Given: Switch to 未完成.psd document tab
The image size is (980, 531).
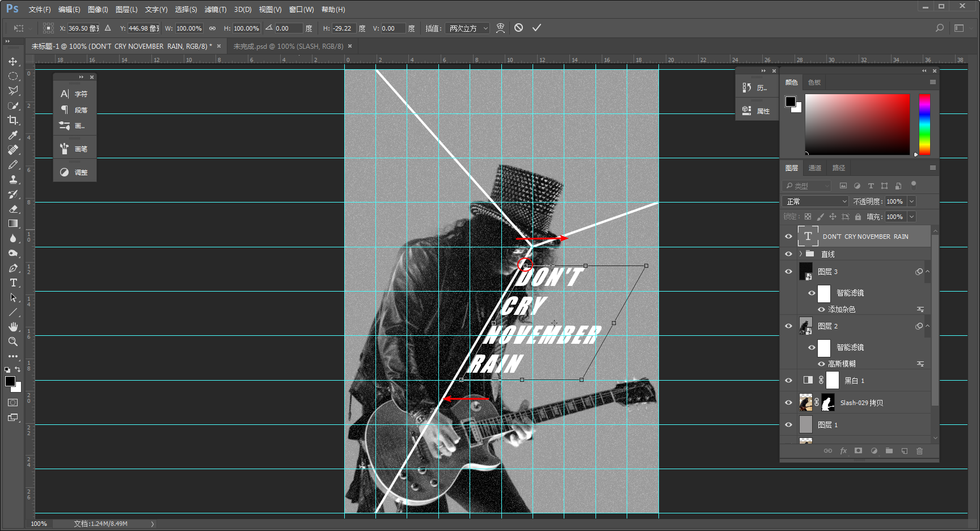Looking at the screenshot, I should coord(288,47).
